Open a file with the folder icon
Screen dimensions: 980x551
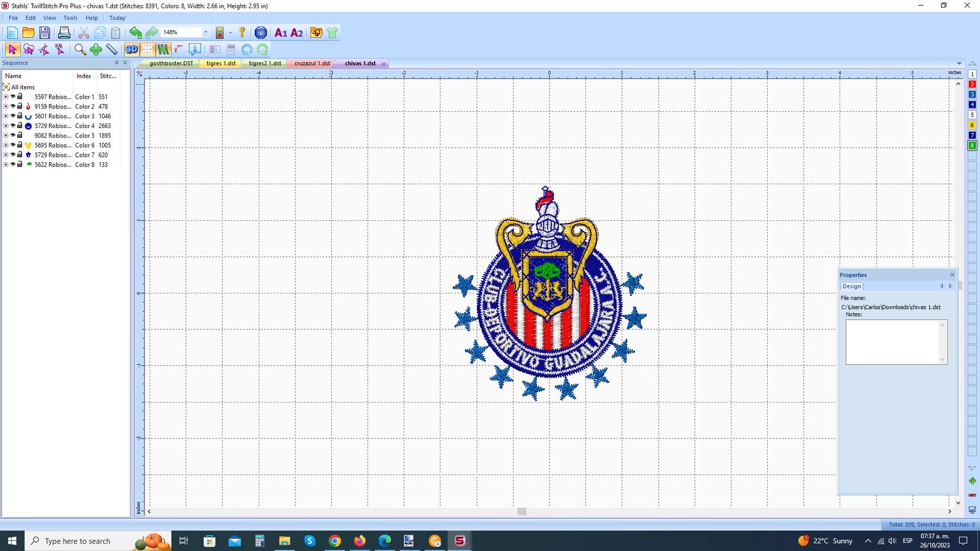[x=28, y=33]
